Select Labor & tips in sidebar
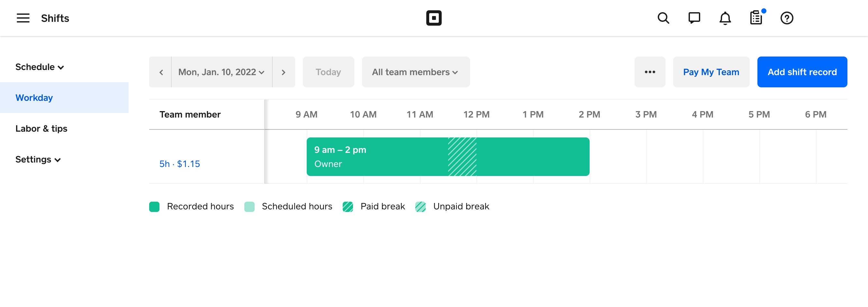The image size is (868, 307). point(41,128)
